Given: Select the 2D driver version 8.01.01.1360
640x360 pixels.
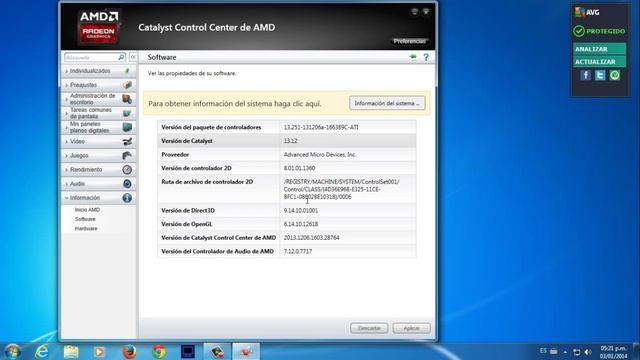Looking at the screenshot, I should (x=299, y=168).
